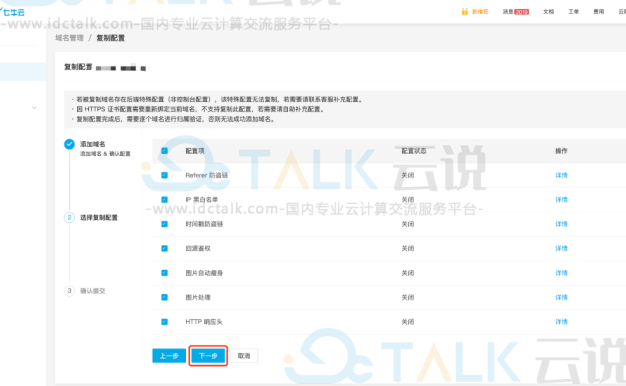
Task: Go to 域名管理 breadcrumb link
Action: tap(69, 38)
